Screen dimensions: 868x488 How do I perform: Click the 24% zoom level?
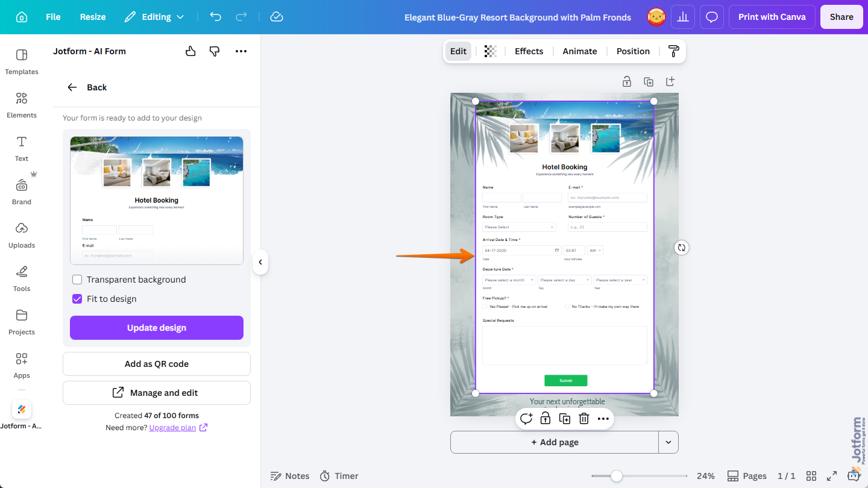(706, 476)
